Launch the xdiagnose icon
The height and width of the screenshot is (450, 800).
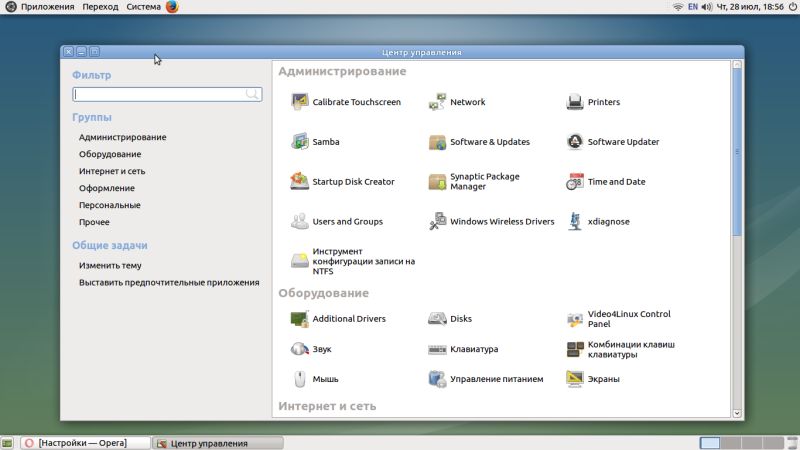click(x=575, y=221)
